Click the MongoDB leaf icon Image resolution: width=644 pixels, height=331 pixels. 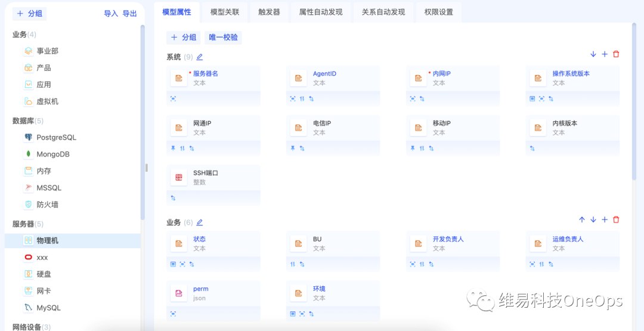29,154
